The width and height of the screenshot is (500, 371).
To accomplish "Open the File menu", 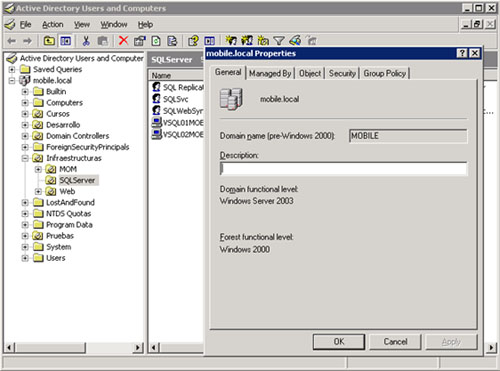I will 25,25.
